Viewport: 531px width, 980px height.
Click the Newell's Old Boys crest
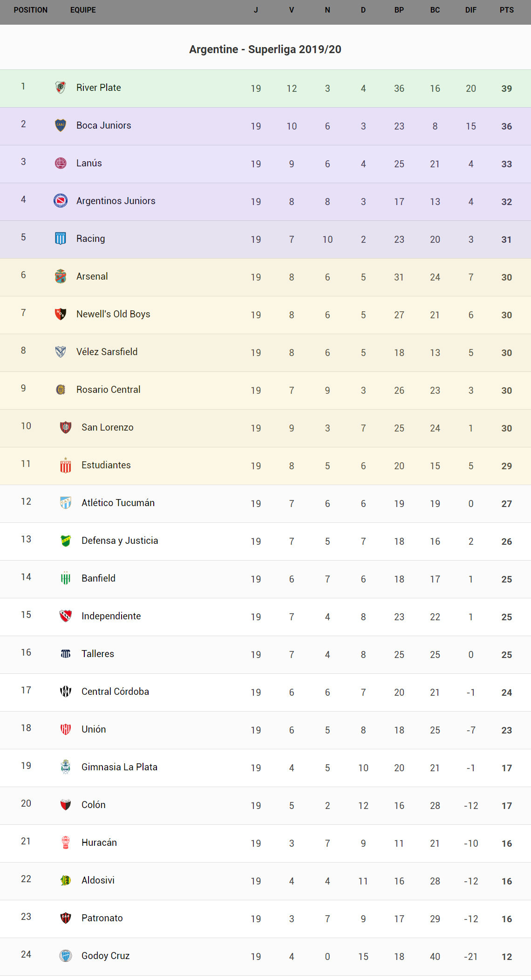pos(61,314)
